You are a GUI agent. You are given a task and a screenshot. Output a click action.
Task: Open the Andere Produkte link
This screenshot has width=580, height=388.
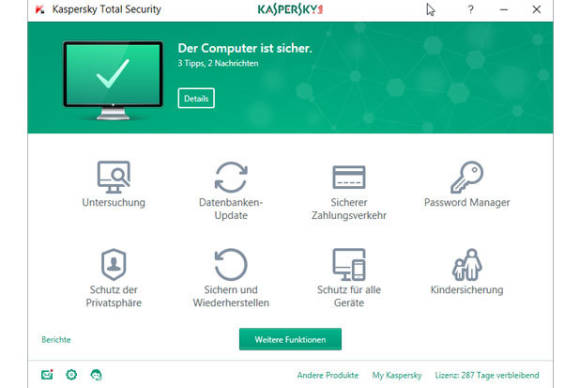[328, 375]
